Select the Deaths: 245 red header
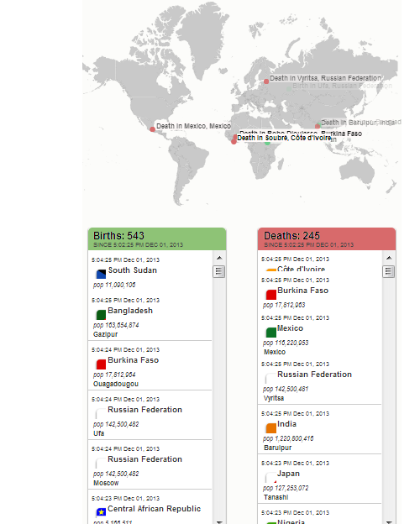The image size is (420, 524). coord(327,239)
